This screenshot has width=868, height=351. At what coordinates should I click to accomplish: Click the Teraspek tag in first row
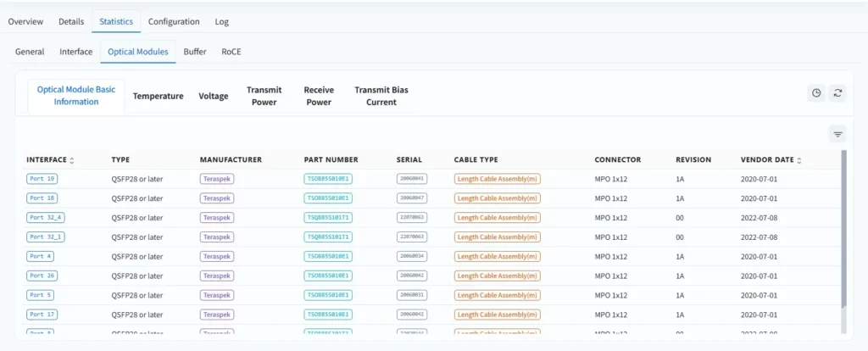pyautogui.click(x=216, y=179)
